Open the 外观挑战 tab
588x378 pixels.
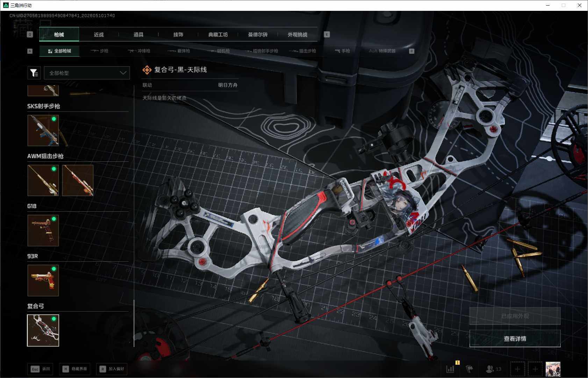[x=297, y=35]
